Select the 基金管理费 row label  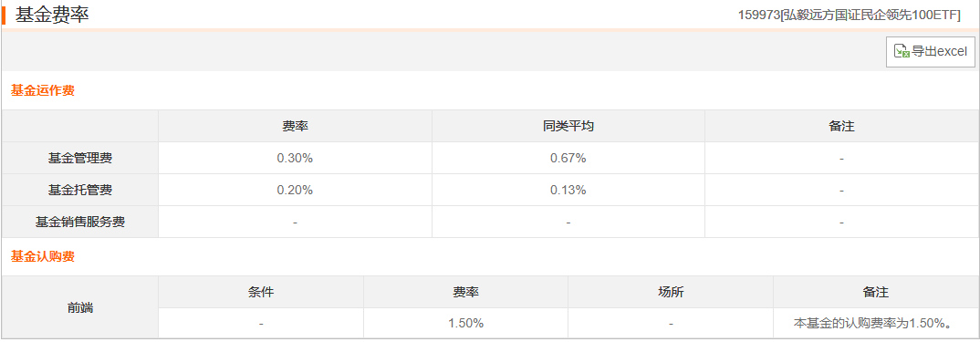tap(80, 158)
